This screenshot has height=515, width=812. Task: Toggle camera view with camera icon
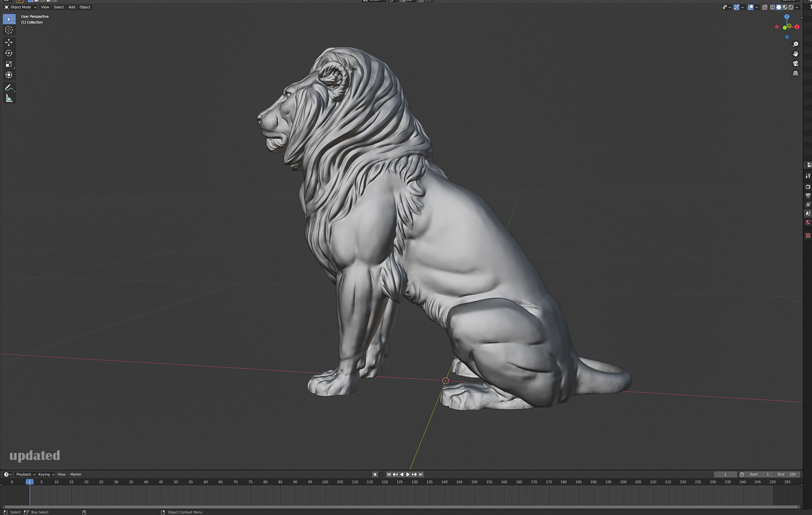pyautogui.click(x=795, y=64)
